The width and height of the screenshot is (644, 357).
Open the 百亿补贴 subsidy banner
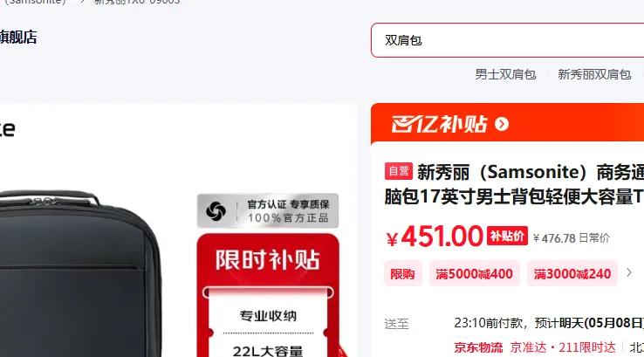pos(507,123)
